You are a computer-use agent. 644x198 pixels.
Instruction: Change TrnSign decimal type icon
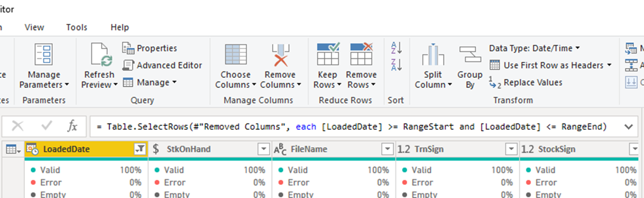coord(404,150)
